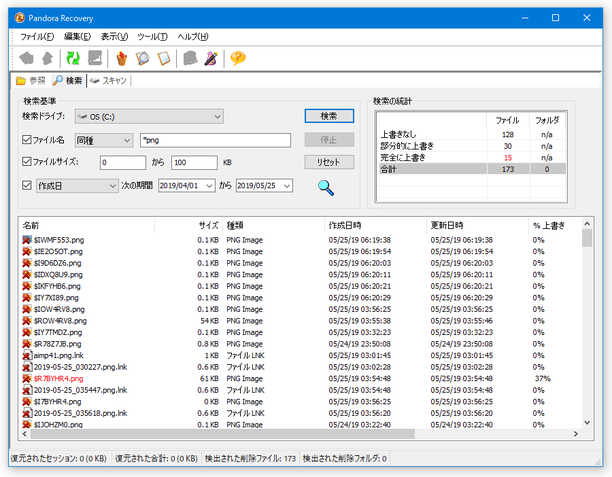
Task: Click icon of $R7BYHR4.png red file
Action: 27,378
